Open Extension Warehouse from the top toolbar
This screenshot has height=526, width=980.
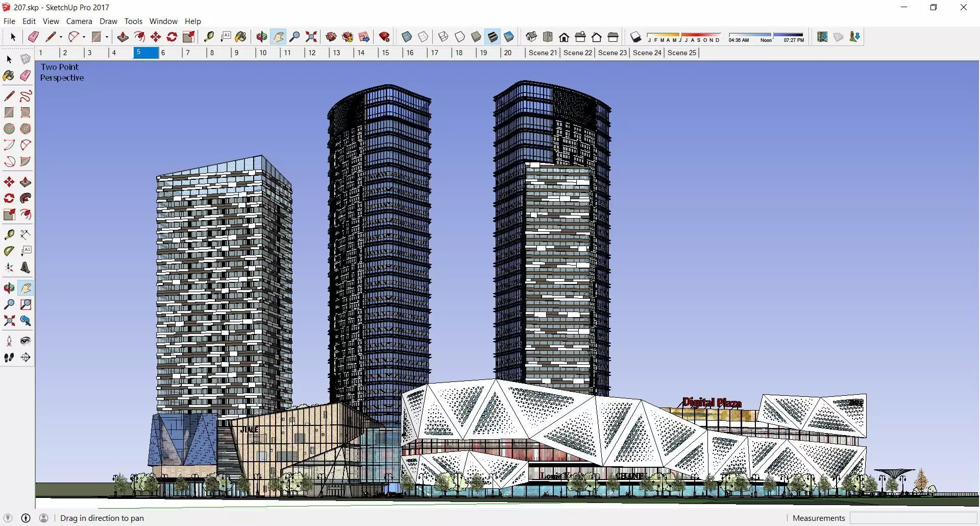pos(348,37)
